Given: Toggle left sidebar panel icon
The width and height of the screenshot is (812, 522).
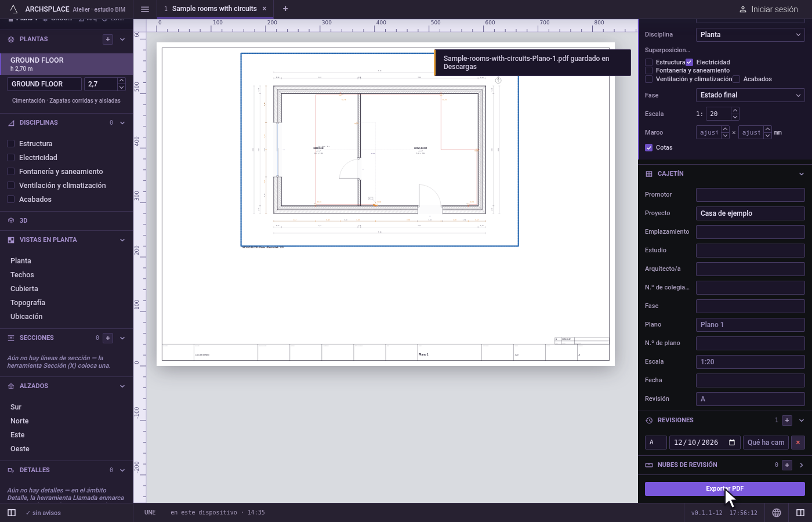Looking at the screenshot, I should click(12, 513).
